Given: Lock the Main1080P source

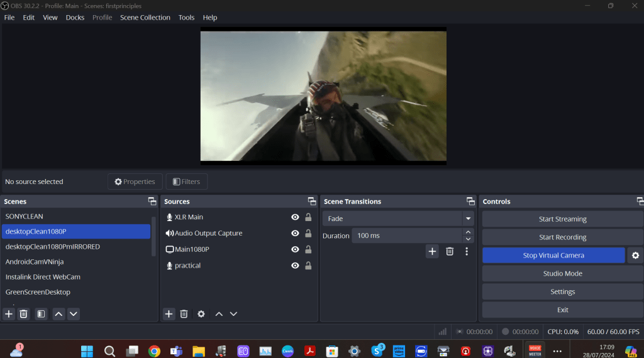Looking at the screenshot, I should click(x=308, y=249).
